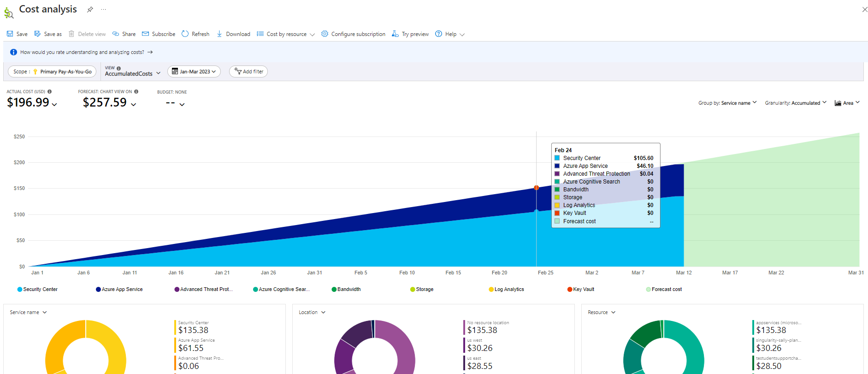The width and height of the screenshot is (868, 374).
Task: Open the Location donut dropdown
Action: (x=312, y=312)
